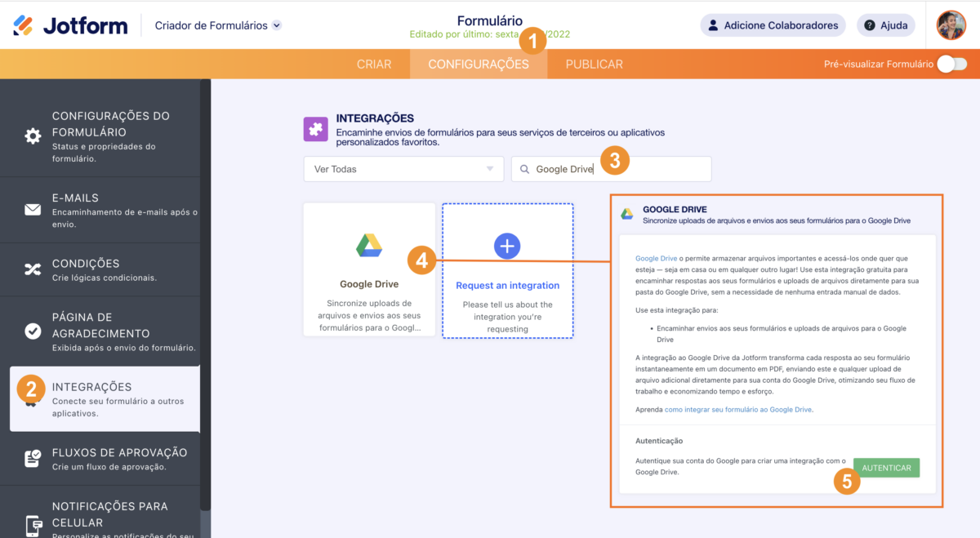Click Adicione Colaboradores button
Screen dimensions: 980x538
[x=772, y=25]
